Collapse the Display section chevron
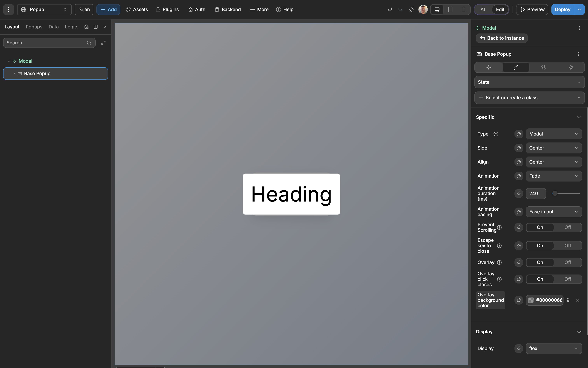Viewport: 588px width, 368px height. click(x=579, y=332)
